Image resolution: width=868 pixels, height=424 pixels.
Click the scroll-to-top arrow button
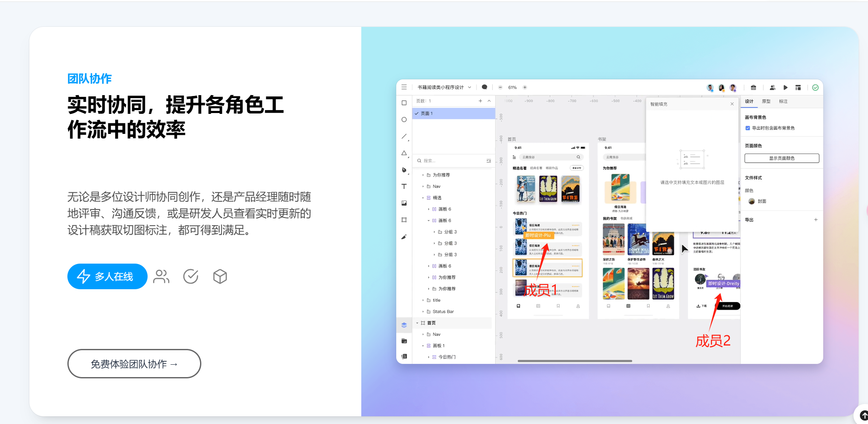(863, 415)
